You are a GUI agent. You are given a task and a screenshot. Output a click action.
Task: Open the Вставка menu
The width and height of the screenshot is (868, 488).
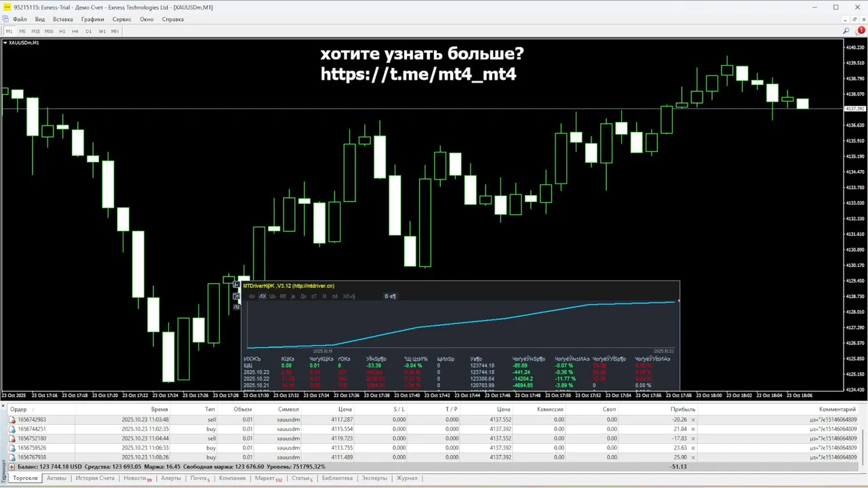tap(63, 19)
